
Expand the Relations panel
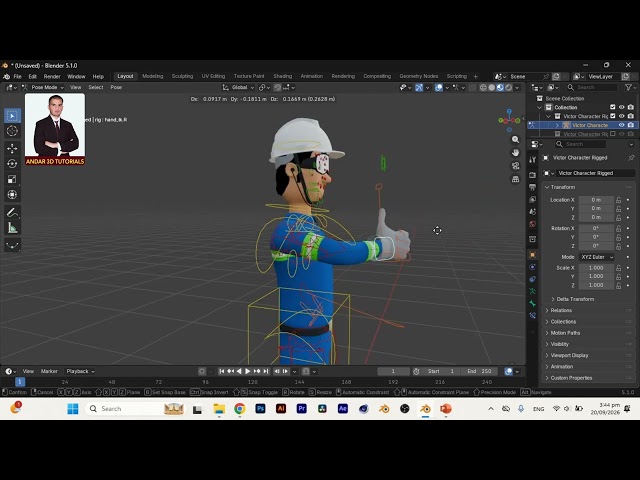point(561,310)
